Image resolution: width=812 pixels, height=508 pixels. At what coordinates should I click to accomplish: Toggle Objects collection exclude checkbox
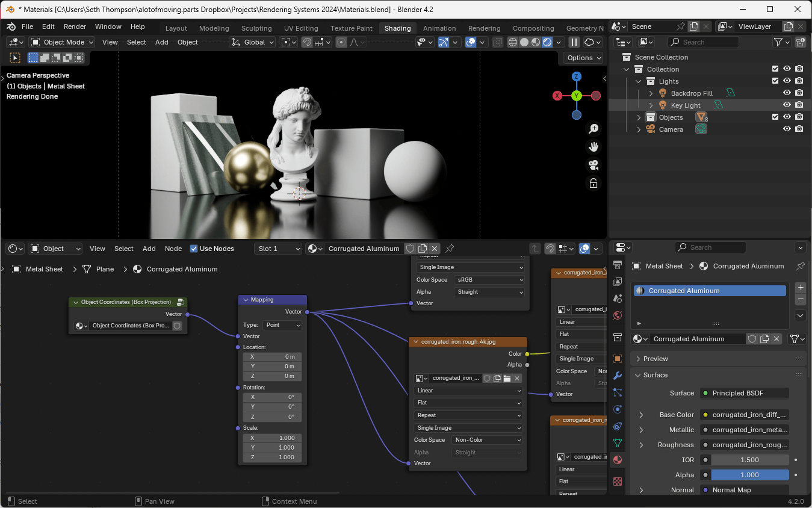[775, 117]
